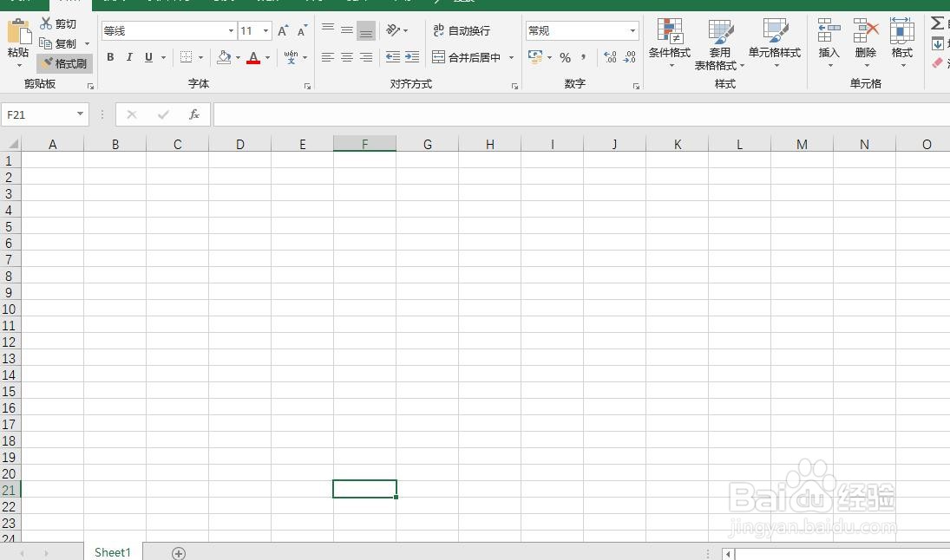Image resolution: width=950 pixels, height=560 pixels.
Task: Open fill color dropdown arrow
Action: coord(238,57)
